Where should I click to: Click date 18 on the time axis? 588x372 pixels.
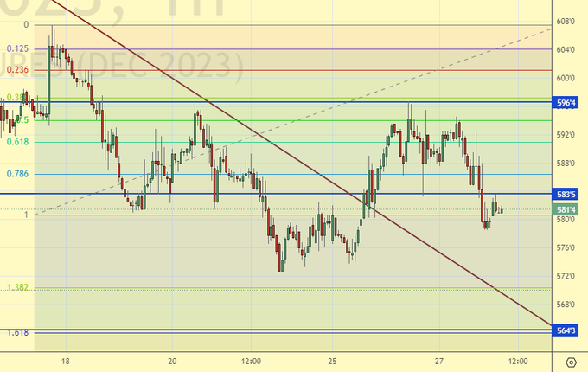click(66, 361)
